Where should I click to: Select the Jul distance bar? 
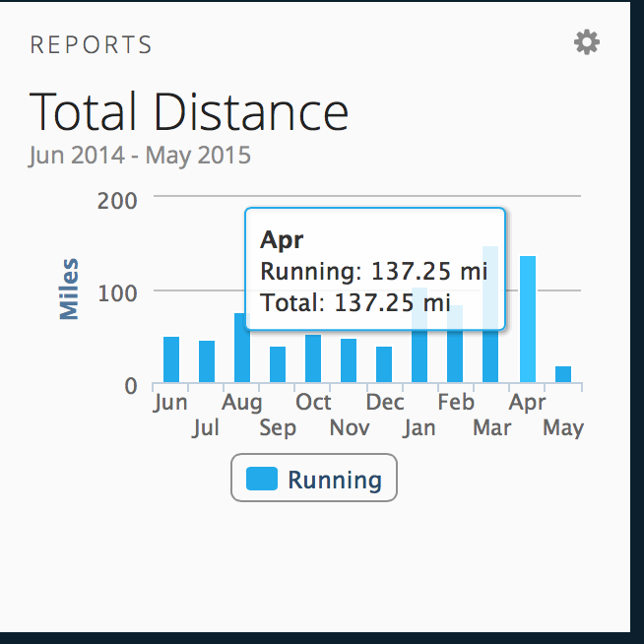[x=207, y=362]
